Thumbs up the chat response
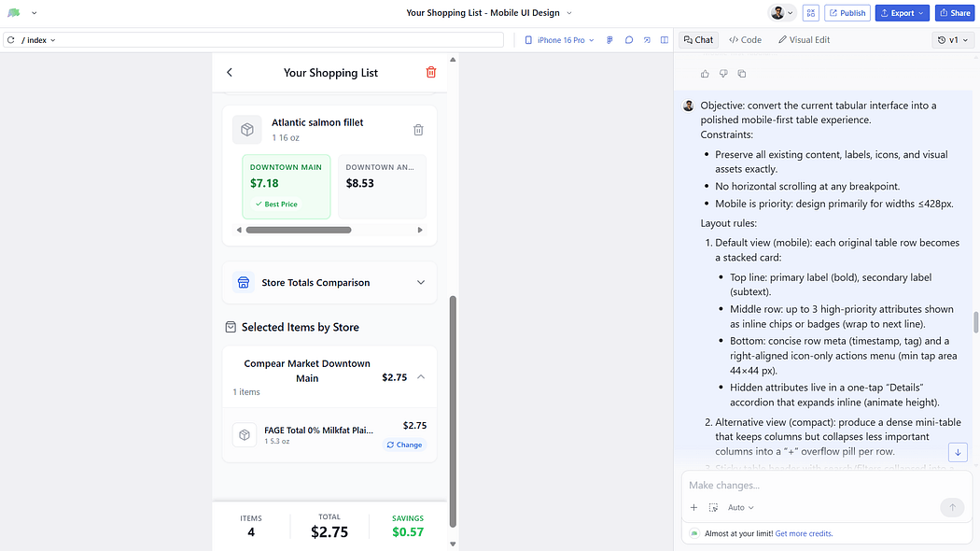Viewport: 980px width, 551px height. click(705, 74)
